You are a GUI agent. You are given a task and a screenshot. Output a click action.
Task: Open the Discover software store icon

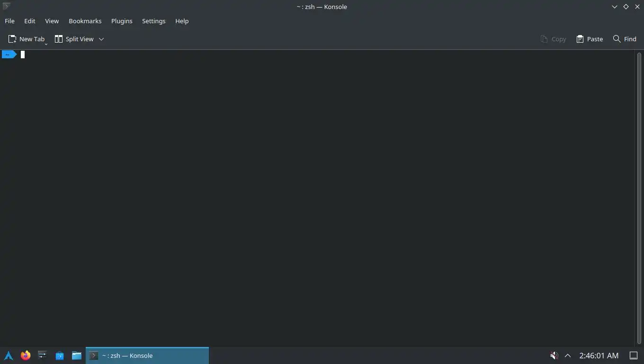(x=60, y=355)
